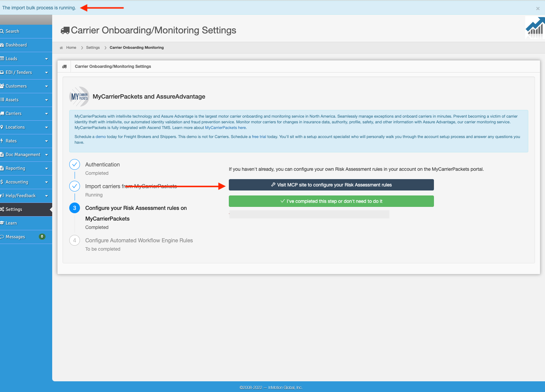Click the Carriers truck icon in sidebar

(x=2, y=114)
